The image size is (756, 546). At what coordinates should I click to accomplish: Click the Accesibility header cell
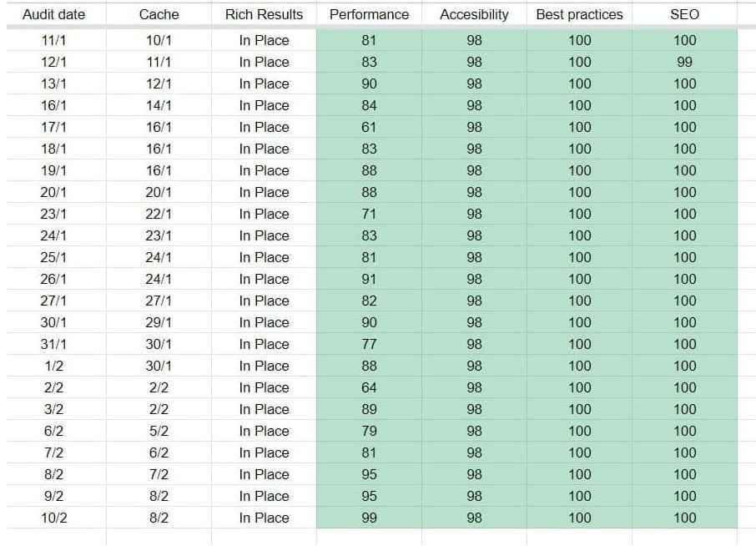[474, 14]
